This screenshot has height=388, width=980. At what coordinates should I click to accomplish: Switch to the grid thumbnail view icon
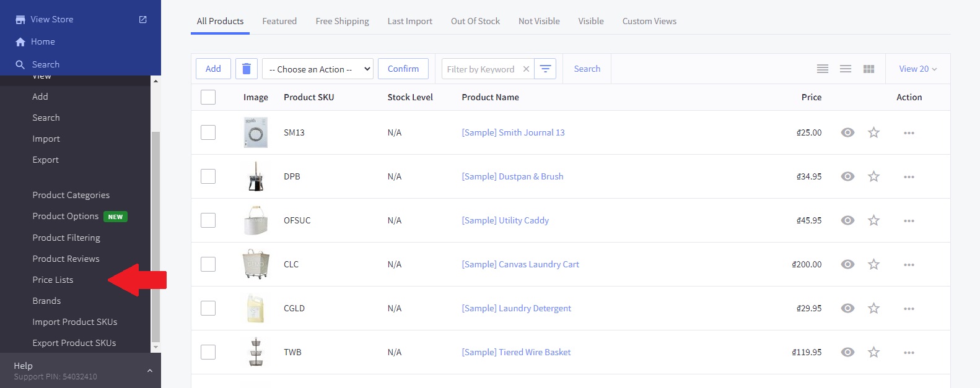868,69
